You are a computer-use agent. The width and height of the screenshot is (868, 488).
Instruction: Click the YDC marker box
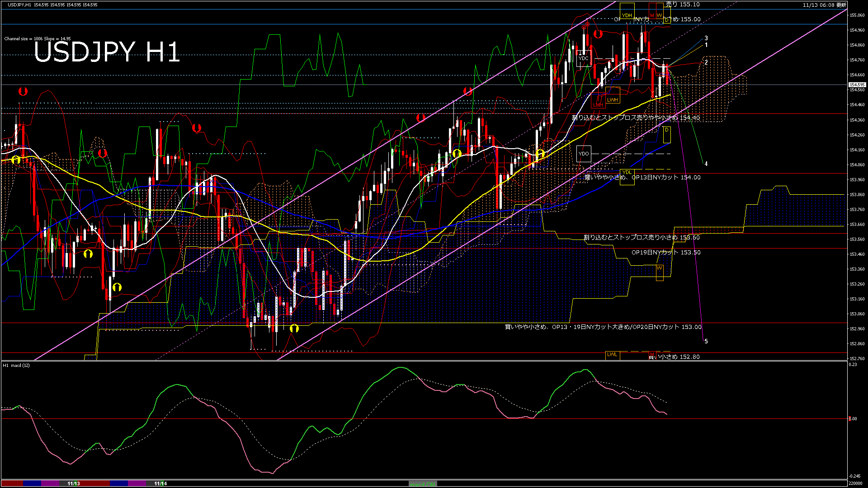click(584, 58)
